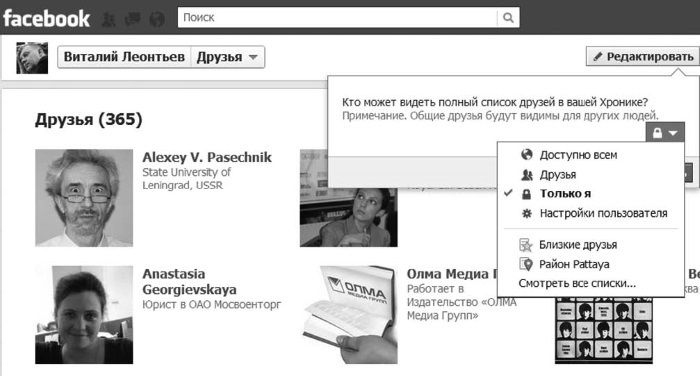Screen dimensions: 700x376
Task: Click the Facebook logo
Action: (x=46, y=18)
